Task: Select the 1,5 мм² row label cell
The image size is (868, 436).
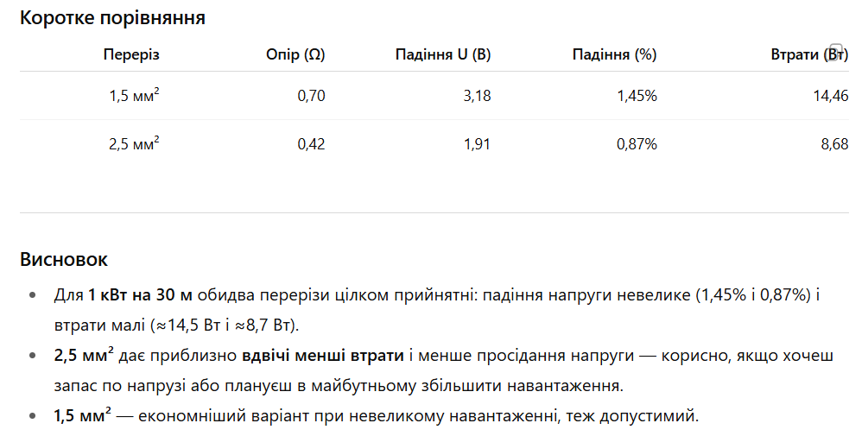Action: (x=134, y=95)
